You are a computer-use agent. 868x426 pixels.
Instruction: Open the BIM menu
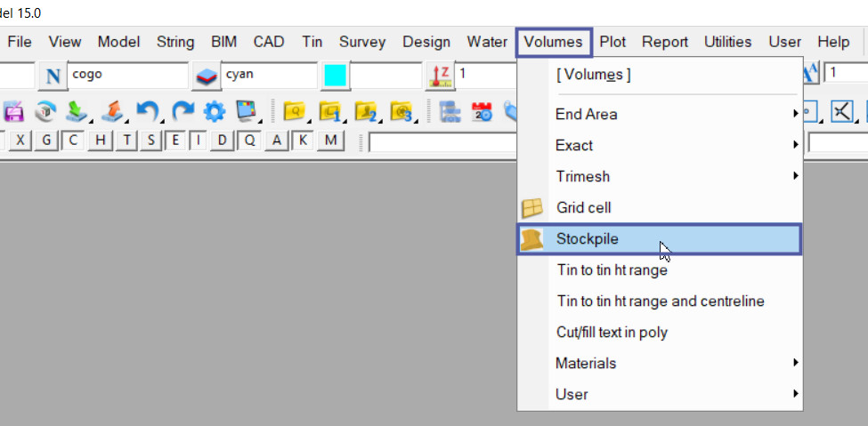pyautogui.click(x=223, y=42)
